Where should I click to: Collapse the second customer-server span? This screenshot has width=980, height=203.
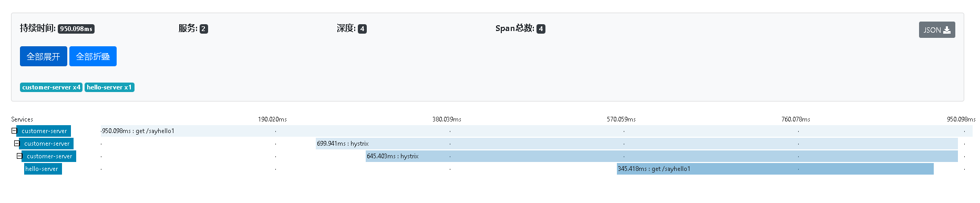pos(17,144)
